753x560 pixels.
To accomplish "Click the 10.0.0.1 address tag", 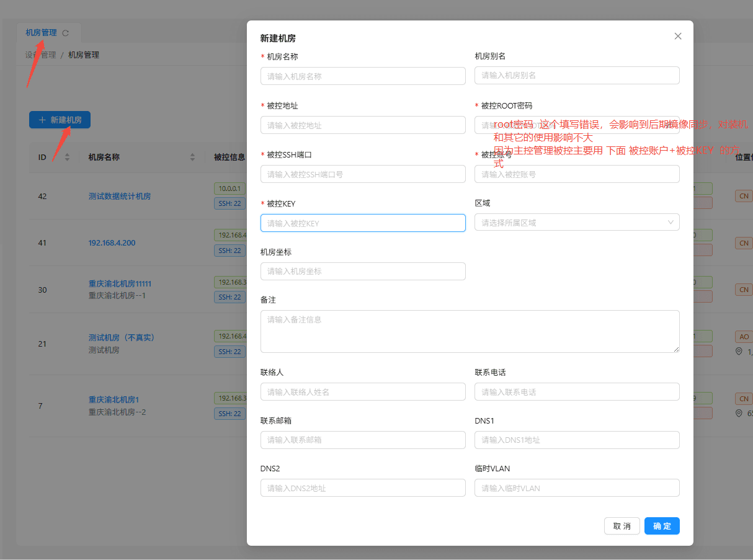I will (231, 188).
